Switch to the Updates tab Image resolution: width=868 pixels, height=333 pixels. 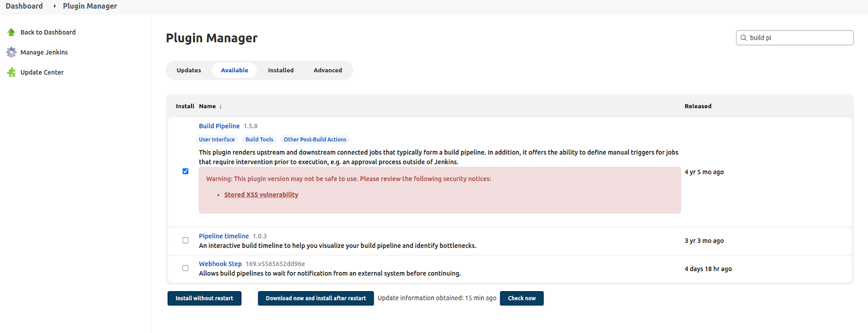[189, 70]
